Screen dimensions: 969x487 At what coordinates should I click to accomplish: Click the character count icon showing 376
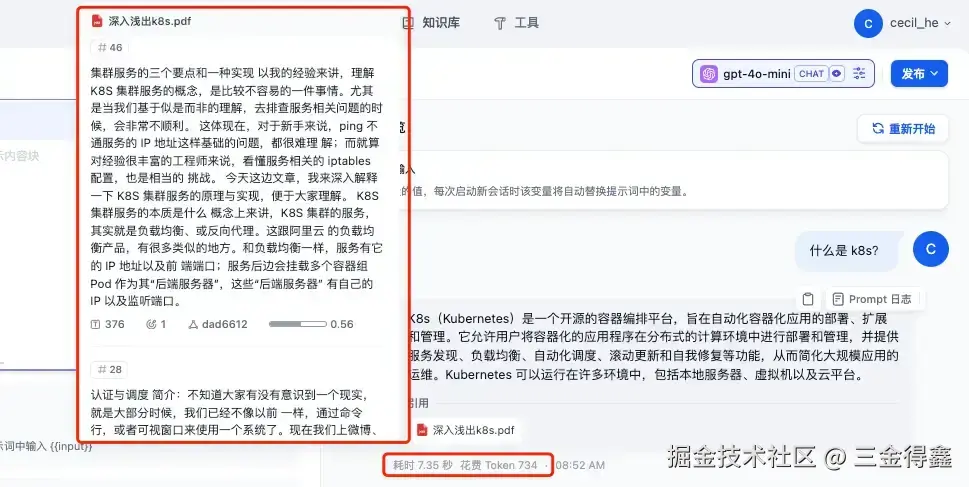coord(96,324)
